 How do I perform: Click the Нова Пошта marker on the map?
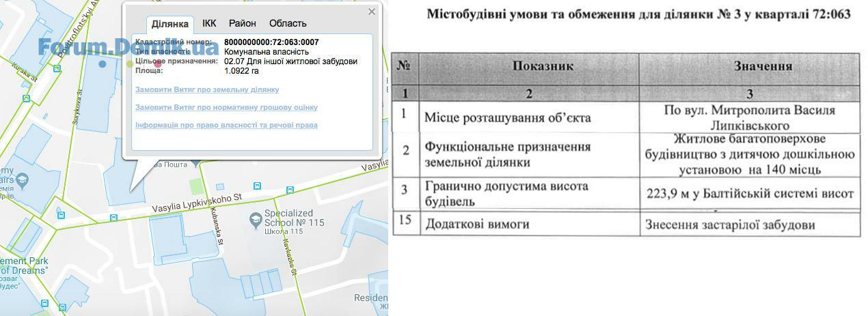coord(197,163)
